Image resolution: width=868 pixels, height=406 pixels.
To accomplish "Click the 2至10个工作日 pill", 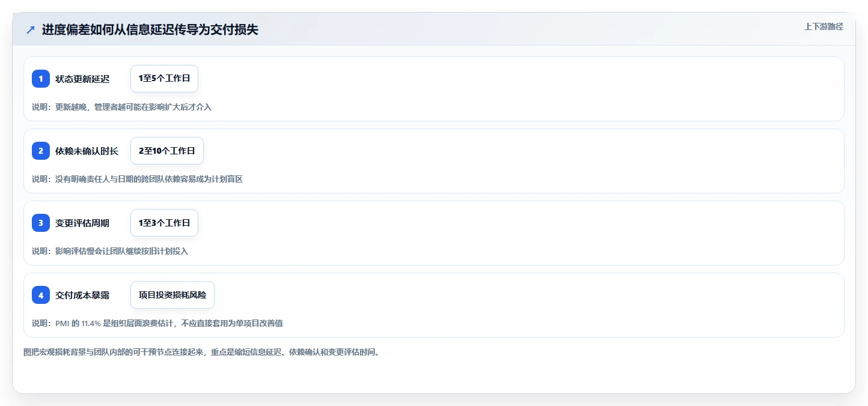I will (167, 151).
